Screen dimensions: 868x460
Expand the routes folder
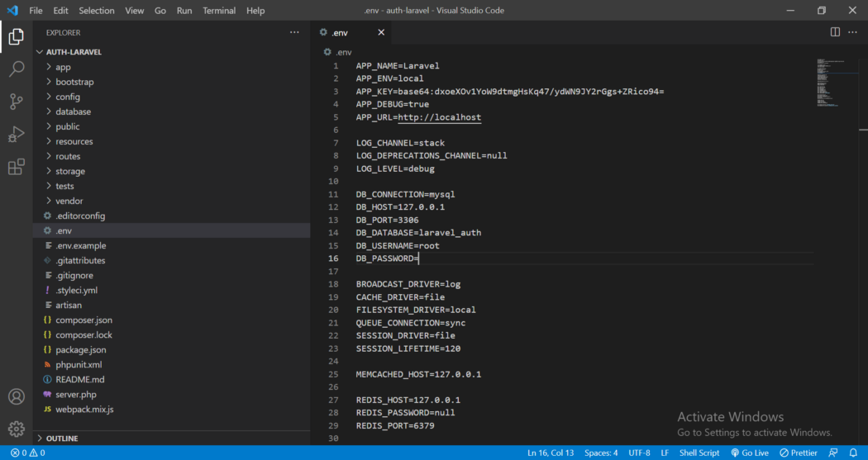(x=172, y=156)
